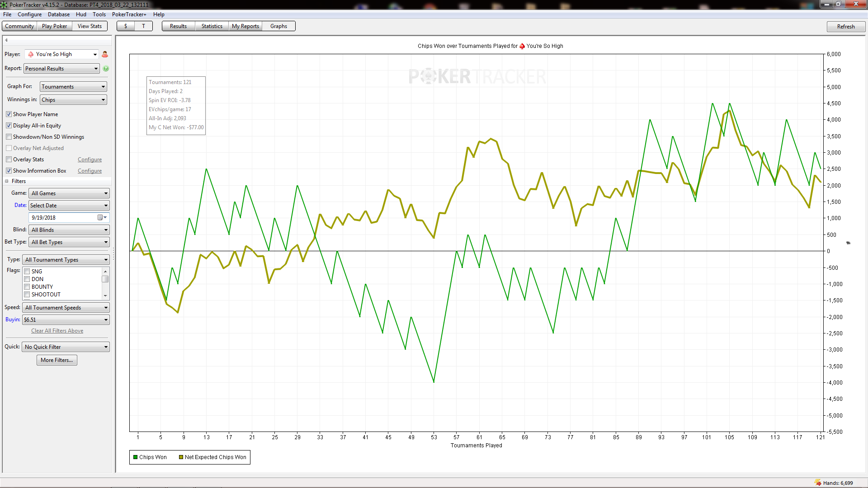Check the SHOOTOUT flag checkbox

pos(27,295)
